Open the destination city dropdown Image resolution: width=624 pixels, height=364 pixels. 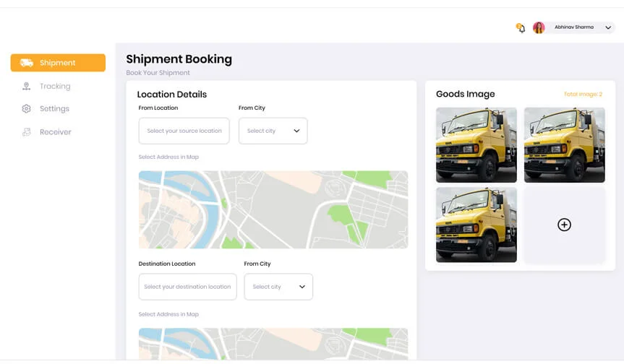(278, 287)
